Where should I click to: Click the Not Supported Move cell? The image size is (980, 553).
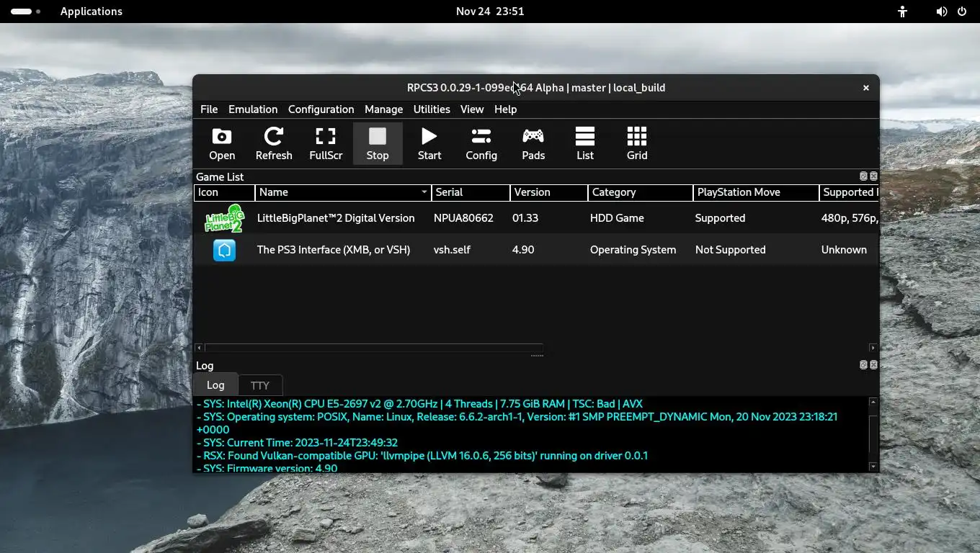(730, 250)
